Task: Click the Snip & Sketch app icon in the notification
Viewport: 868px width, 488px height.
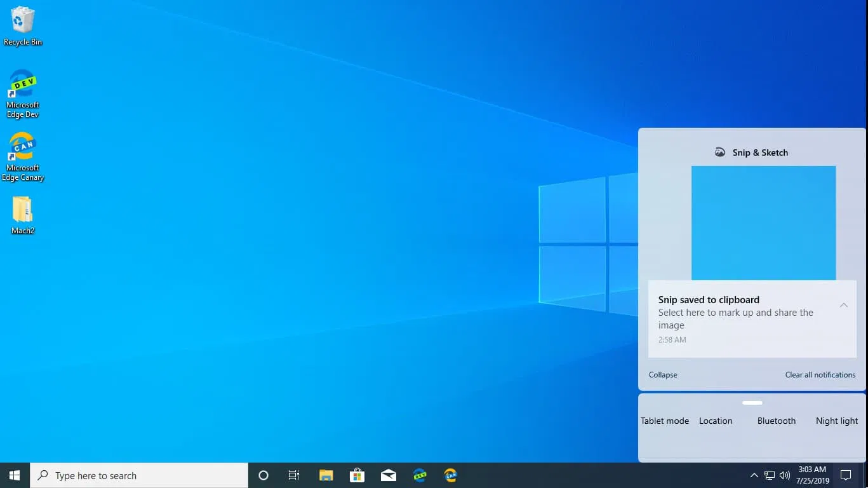Action: point(720,152)
